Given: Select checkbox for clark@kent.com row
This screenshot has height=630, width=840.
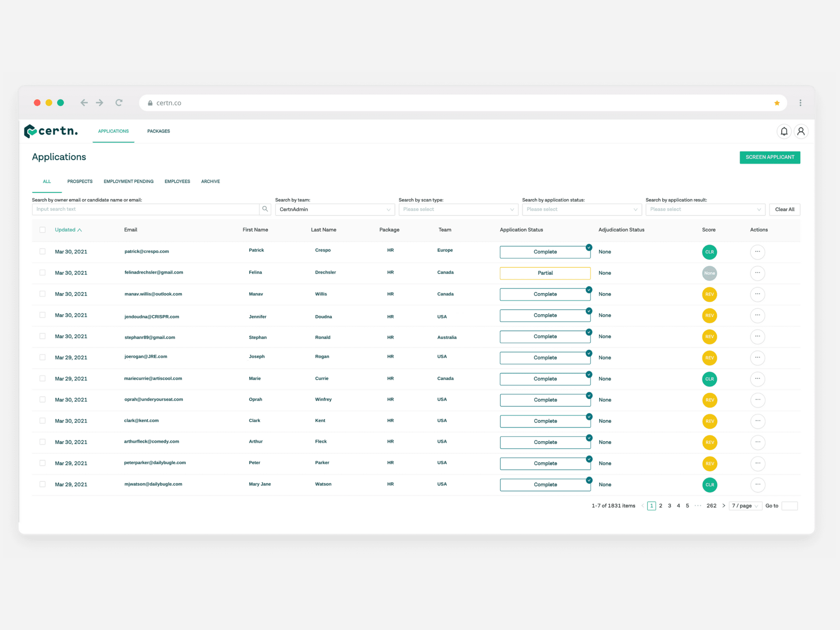Looking at the screenshot, I should click(42, 421).
